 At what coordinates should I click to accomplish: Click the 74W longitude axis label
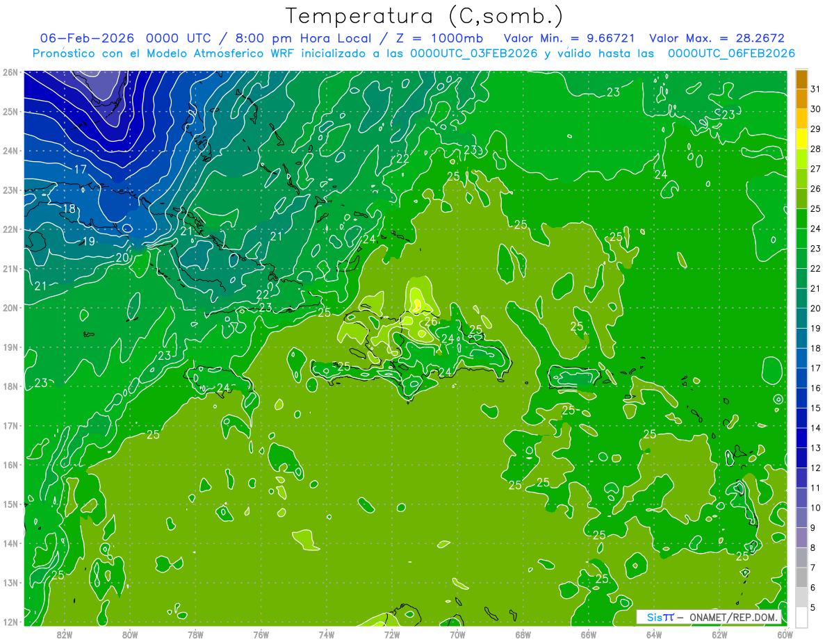click(326, 634)
